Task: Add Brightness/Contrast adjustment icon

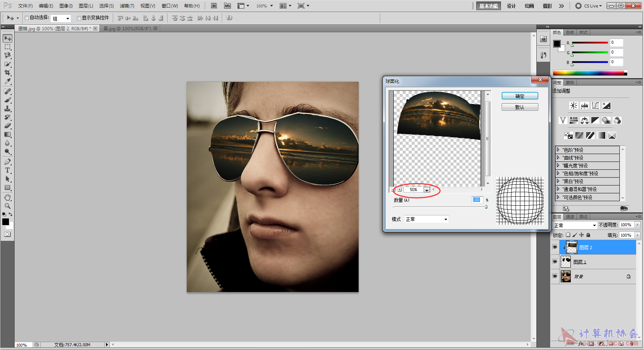Action: click(574, 105)
